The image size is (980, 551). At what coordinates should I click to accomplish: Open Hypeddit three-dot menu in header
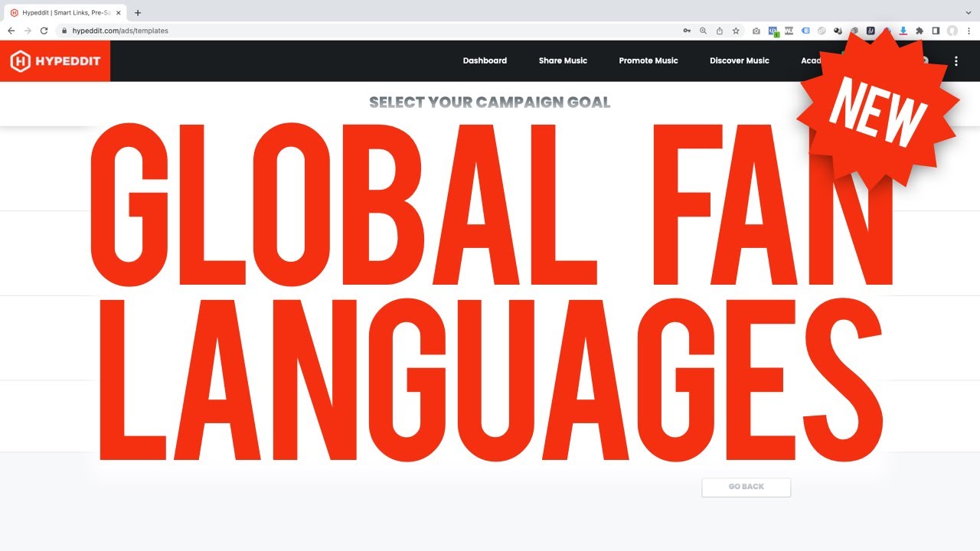[956, 61]
